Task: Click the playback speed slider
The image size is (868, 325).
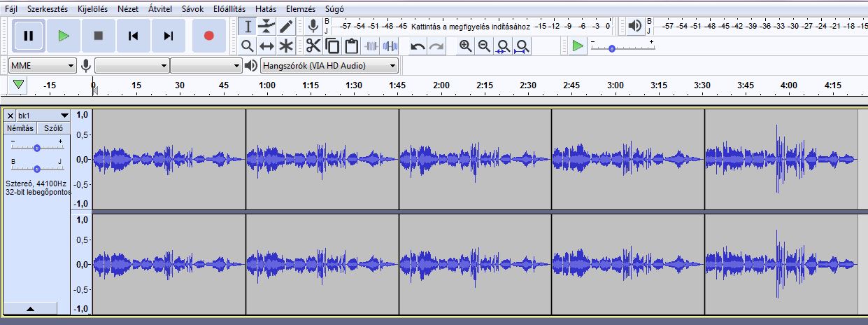Action: (612, 48)
